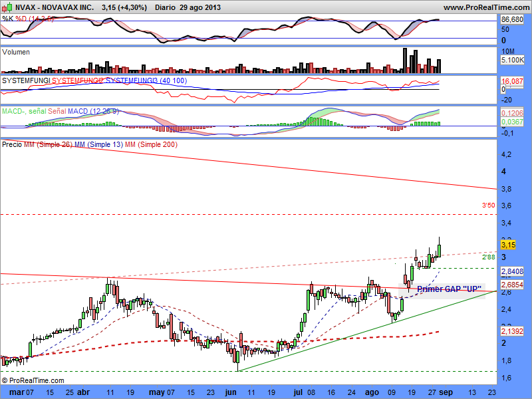Click the 0,1206 MACD value box
This screenshot has width=532, height=399.
click(512, 113)
